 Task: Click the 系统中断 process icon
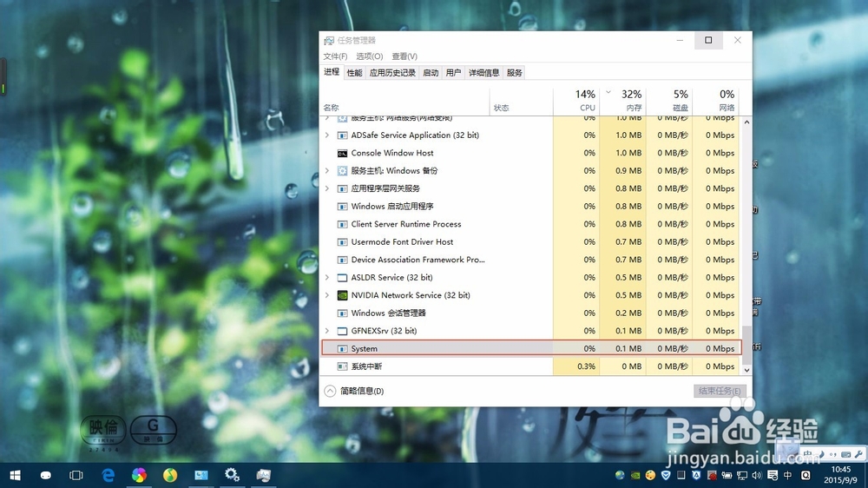tap(342, 366)
